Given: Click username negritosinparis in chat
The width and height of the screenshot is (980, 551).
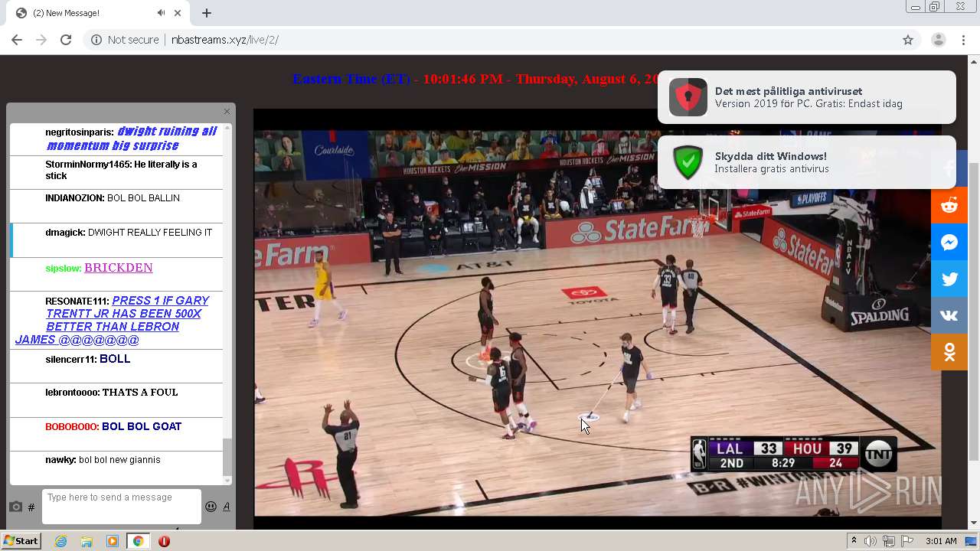Looking at the screenshot, I should point(79,132).
